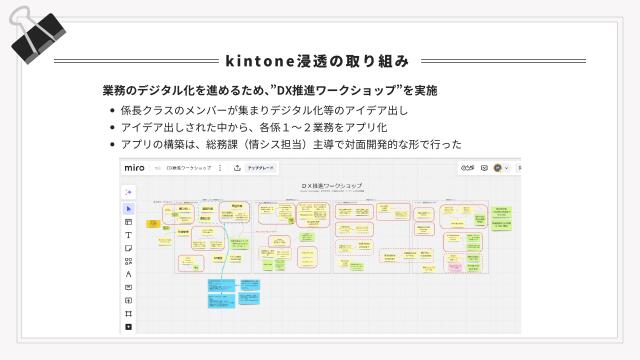Click the DX推進ワークショップ title on the canvas

click(332, 186)
